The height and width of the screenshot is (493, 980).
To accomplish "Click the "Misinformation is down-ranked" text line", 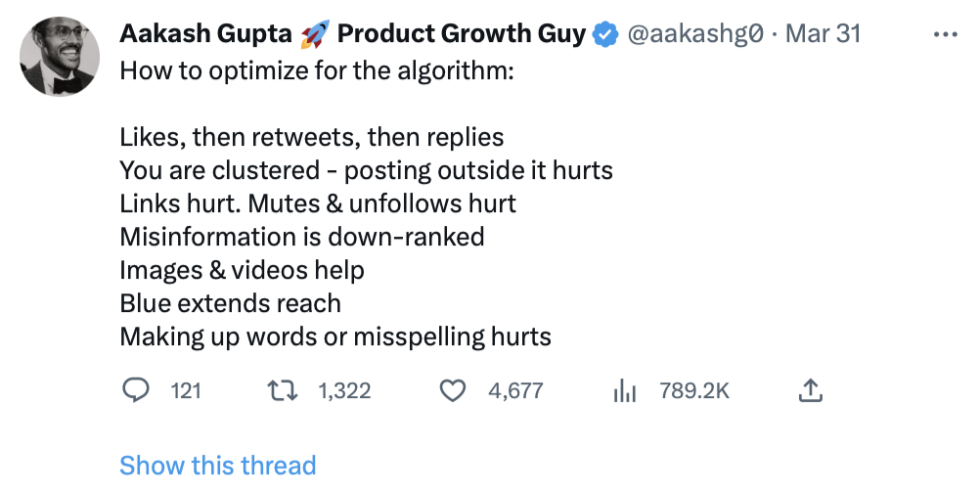I will pos(302,237).
